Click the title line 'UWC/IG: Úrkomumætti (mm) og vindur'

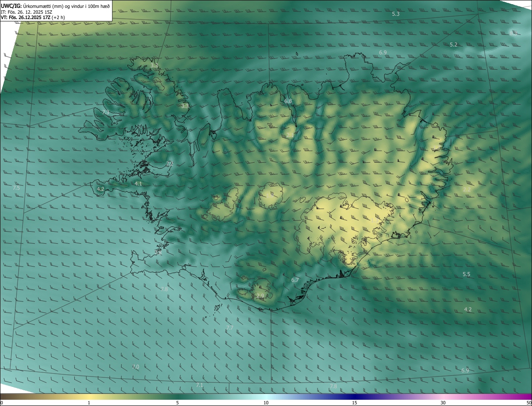pyautogui.click(x=55, y=6)
